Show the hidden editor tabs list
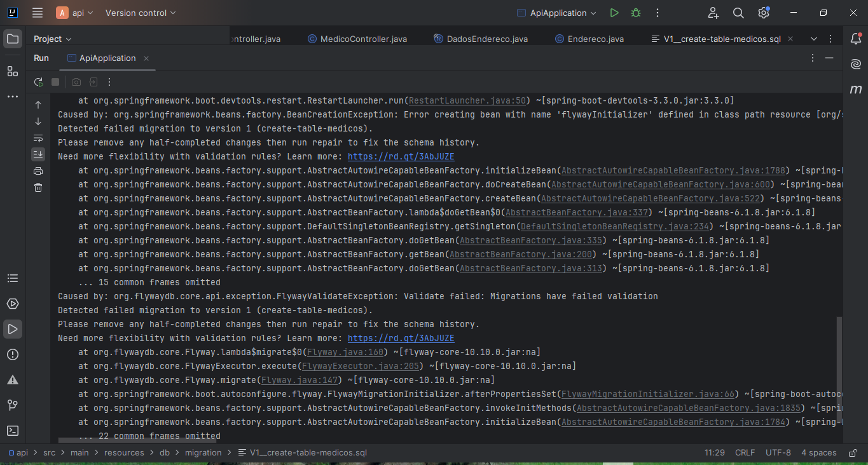This screenshot has width=868, height=465. (x=814, y=39)
